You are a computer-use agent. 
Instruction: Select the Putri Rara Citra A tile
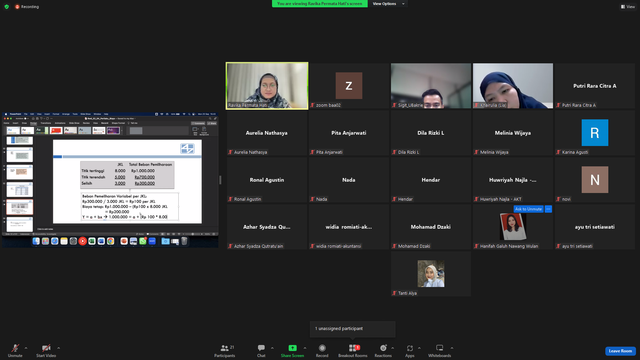click(595, 86)
